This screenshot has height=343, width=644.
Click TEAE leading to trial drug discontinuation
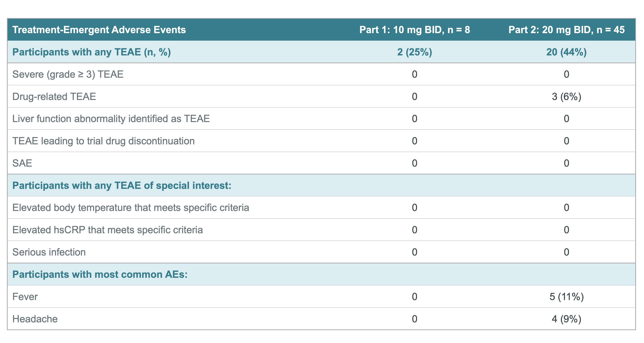[x=103, y=141]
